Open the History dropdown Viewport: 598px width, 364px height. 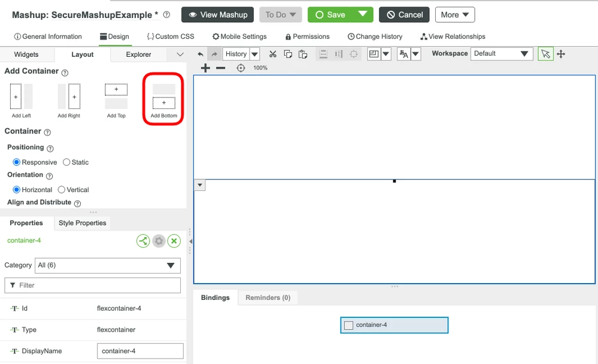click(255, 54)
